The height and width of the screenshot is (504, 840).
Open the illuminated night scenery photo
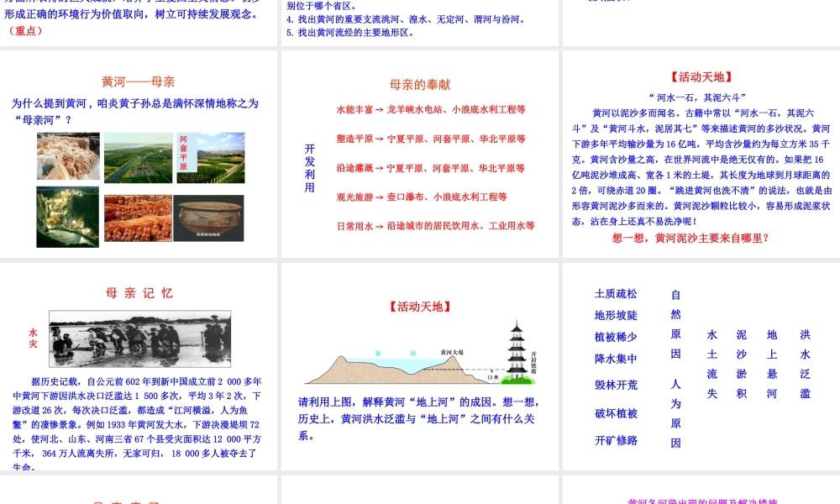tap(67, 217)
